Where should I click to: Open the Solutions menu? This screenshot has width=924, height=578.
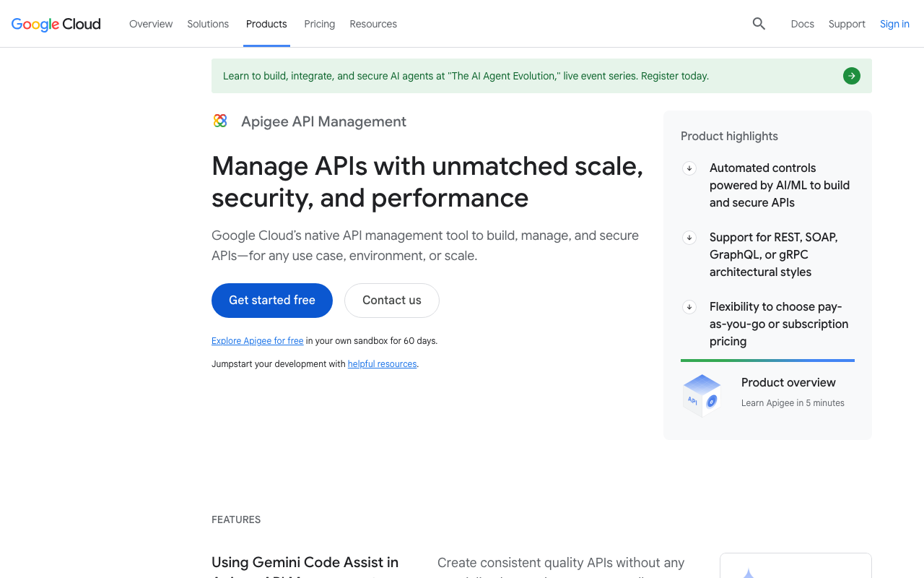208,24
